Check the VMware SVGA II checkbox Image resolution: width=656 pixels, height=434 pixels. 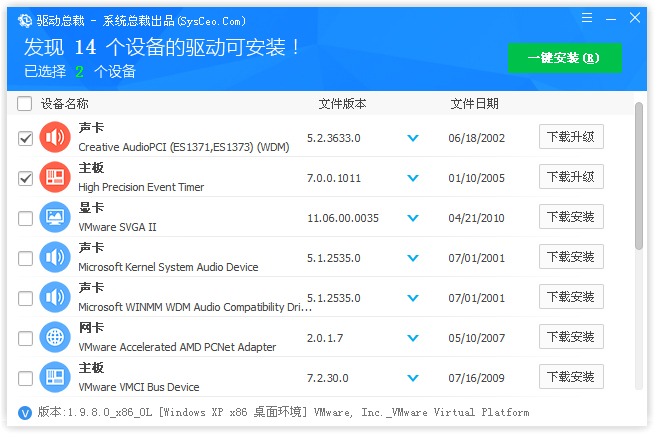(x=26, y=218)
